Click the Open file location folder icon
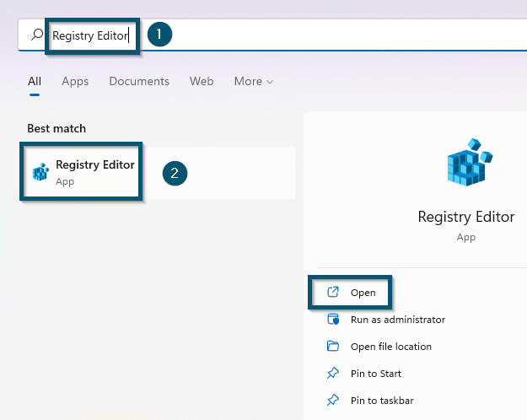The height and width of the screenshot is (420, 527). pos(333,346)
